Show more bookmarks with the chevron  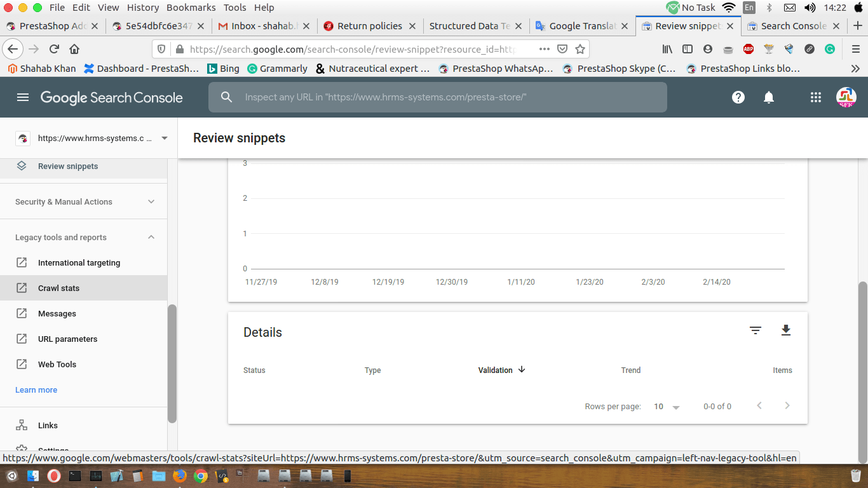(x=855, y=69)
